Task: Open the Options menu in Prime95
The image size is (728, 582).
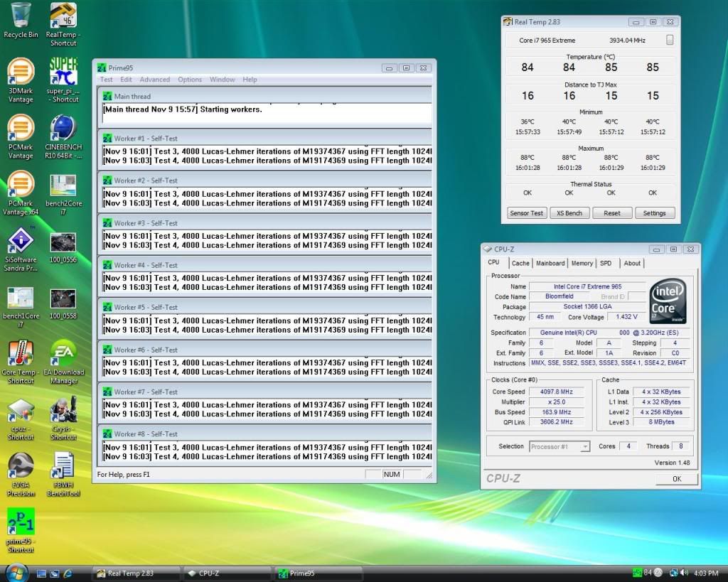Action: pos(190,80)
